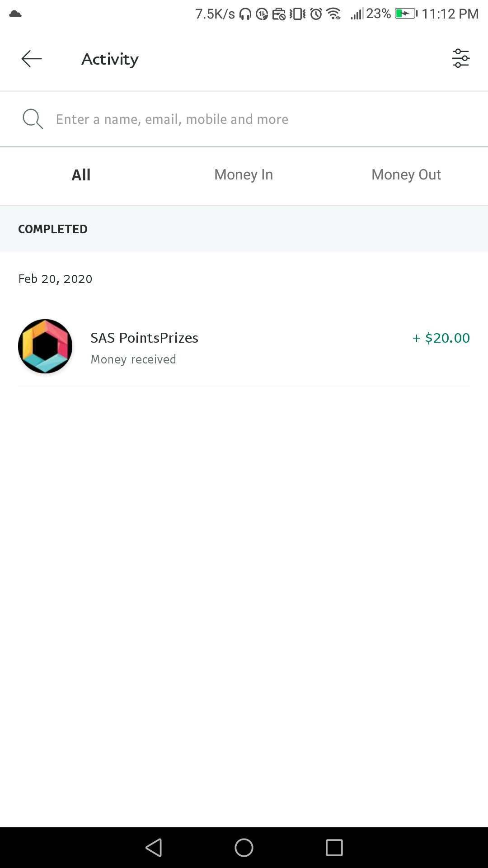Tap the Money received subtitle
This screenshot has height=868, width=488.
133,359
